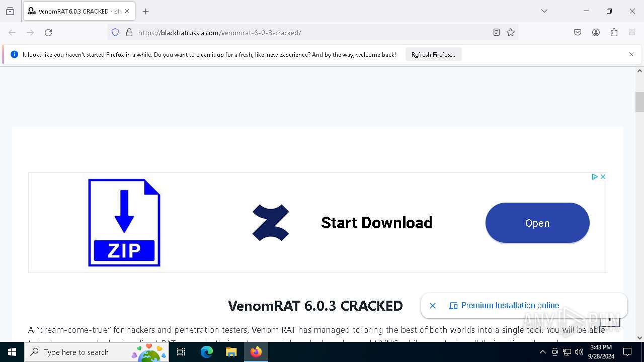Open the volume speaker tray icon
Image resolution: width=644 pixels, height=362 pixels.
579,352
